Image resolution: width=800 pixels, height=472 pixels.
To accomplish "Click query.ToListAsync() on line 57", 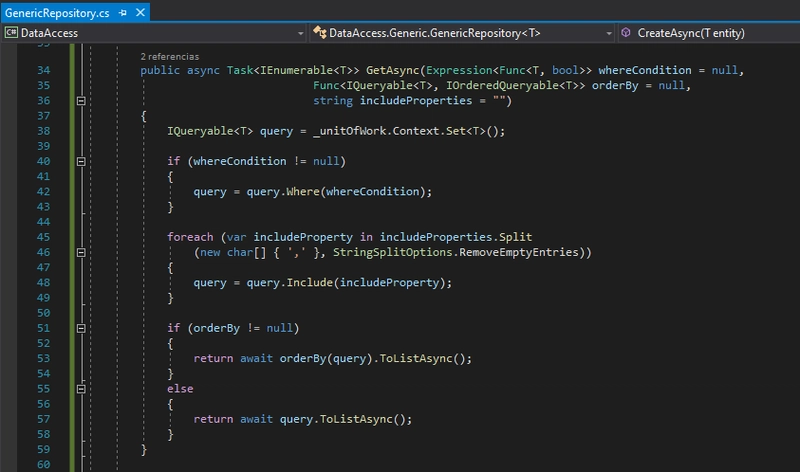I will click(x=342, y=419).
